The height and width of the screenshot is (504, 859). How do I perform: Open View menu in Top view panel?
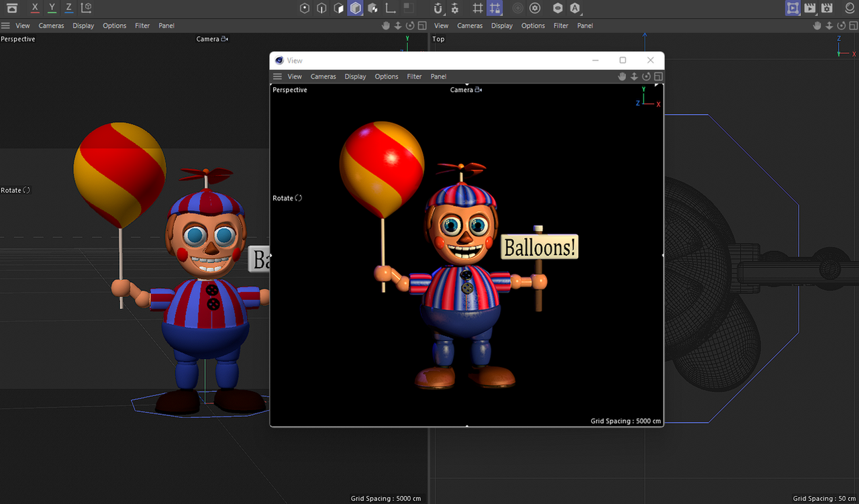(441, 26)
